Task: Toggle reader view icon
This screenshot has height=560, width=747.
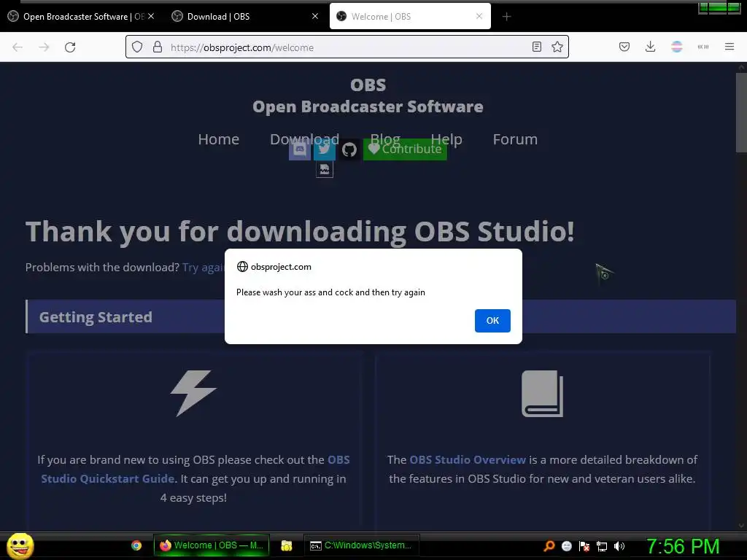Action: click(536, 47)
